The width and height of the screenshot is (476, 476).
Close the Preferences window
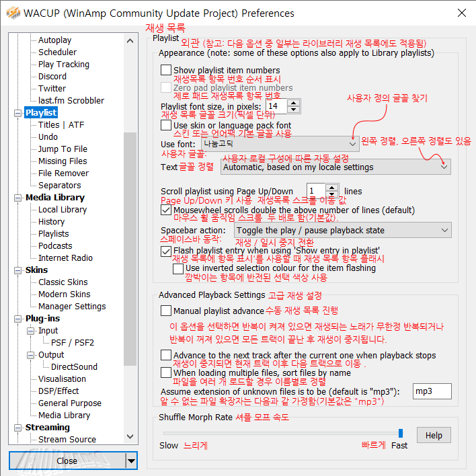(x=461, y=13)
